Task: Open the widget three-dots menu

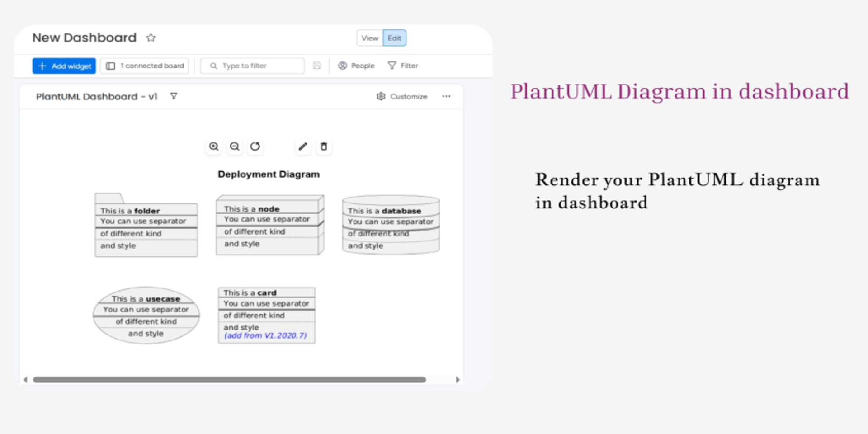Action: pyautogui.click(x=446, y=96)
